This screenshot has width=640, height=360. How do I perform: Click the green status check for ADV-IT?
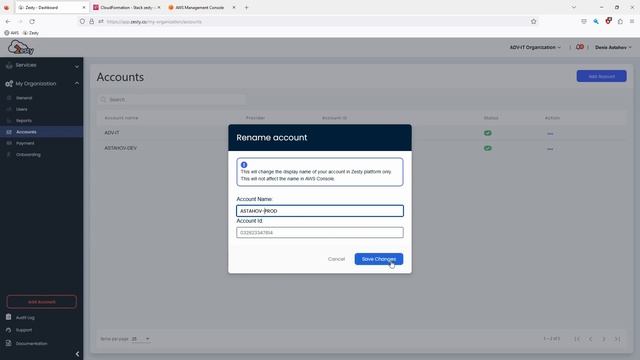tap(488, 133)
